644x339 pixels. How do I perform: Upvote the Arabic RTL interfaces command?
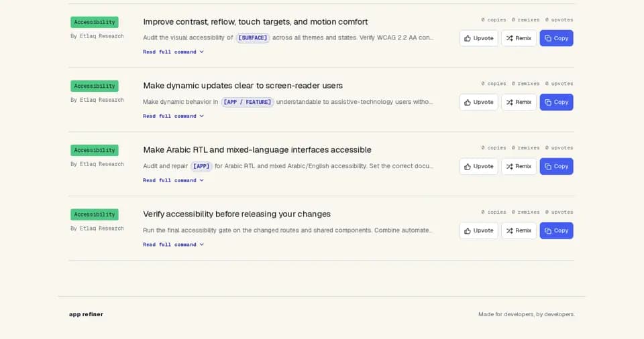pos(478,167)
